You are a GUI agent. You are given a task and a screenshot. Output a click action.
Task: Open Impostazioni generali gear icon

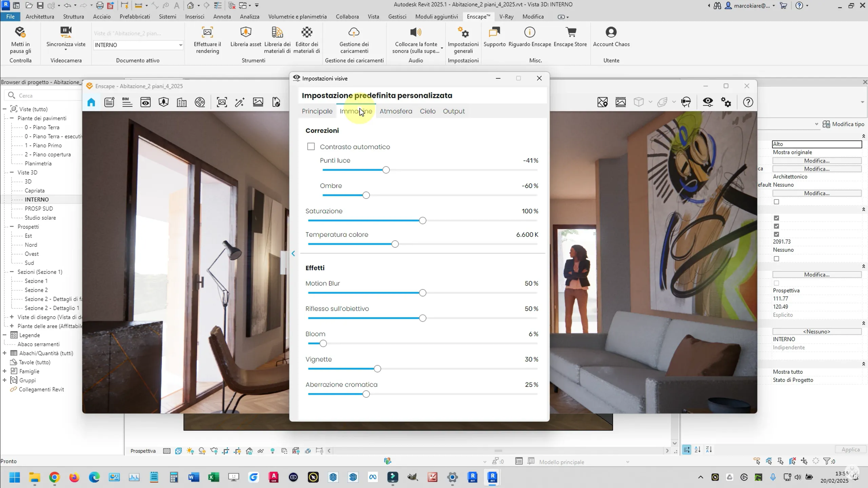pyautogui.click(x=463, y=33)
